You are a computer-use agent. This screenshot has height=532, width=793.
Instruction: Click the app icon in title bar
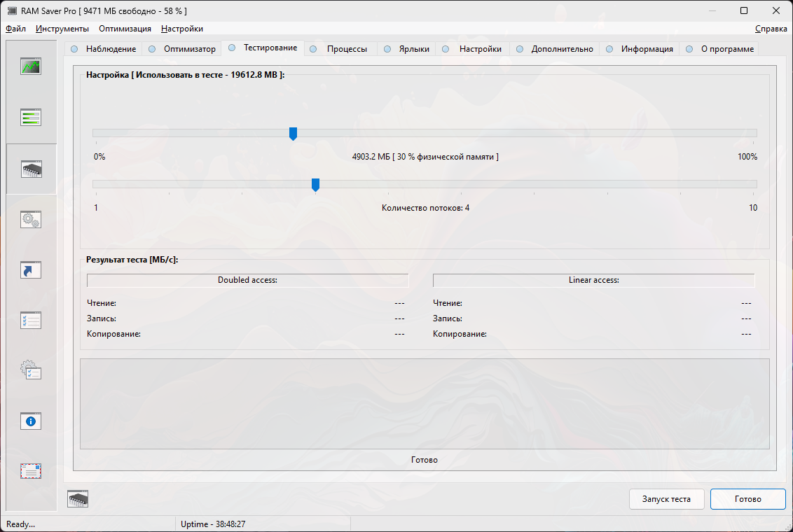point(12,10)
